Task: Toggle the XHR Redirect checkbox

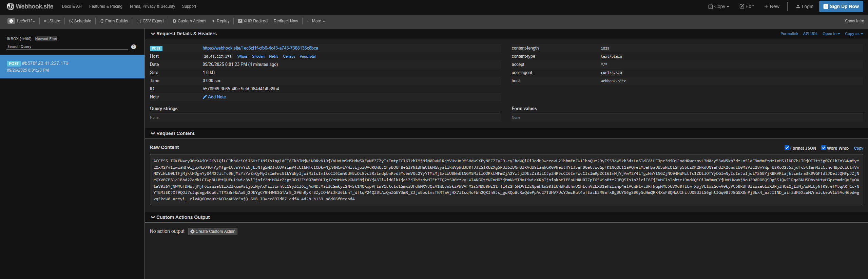Action: click(x=240, y=21)
